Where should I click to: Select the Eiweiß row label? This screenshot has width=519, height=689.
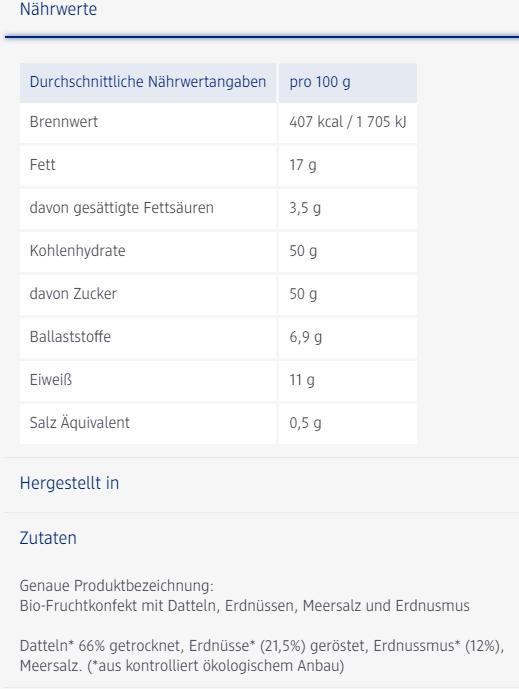click(x=51, y=380)
